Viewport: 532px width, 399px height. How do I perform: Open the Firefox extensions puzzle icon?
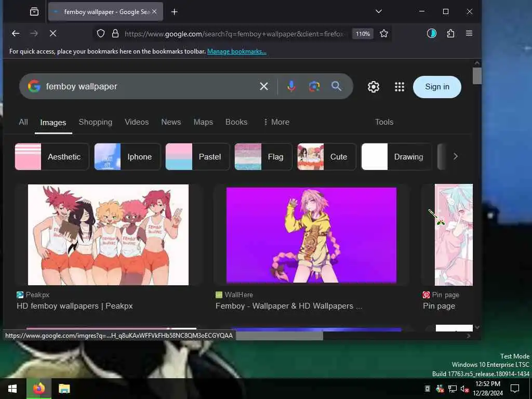(450, 33)
